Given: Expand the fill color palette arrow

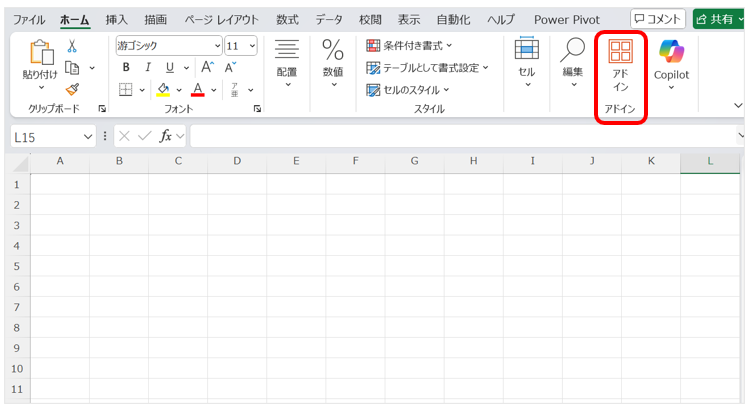Looking at the screenshot, I should tap(179, 90).
